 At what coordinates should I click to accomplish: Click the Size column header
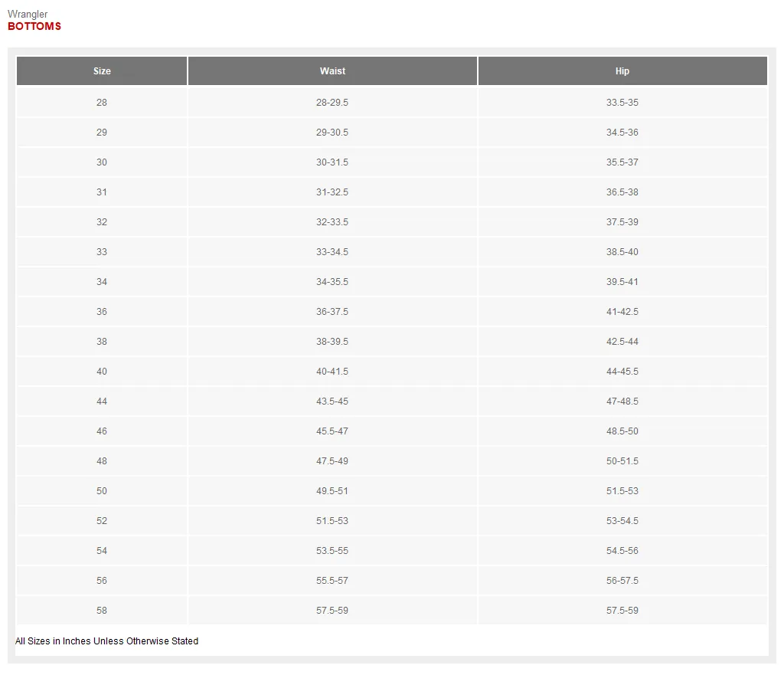pyautogui.click(x=102, y=71)
